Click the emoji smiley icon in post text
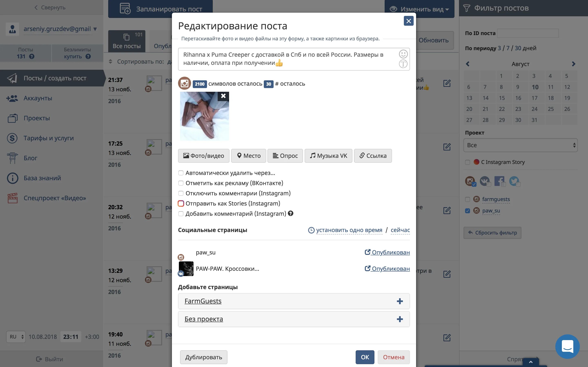 pyautogui.click(x=403, y=54)
